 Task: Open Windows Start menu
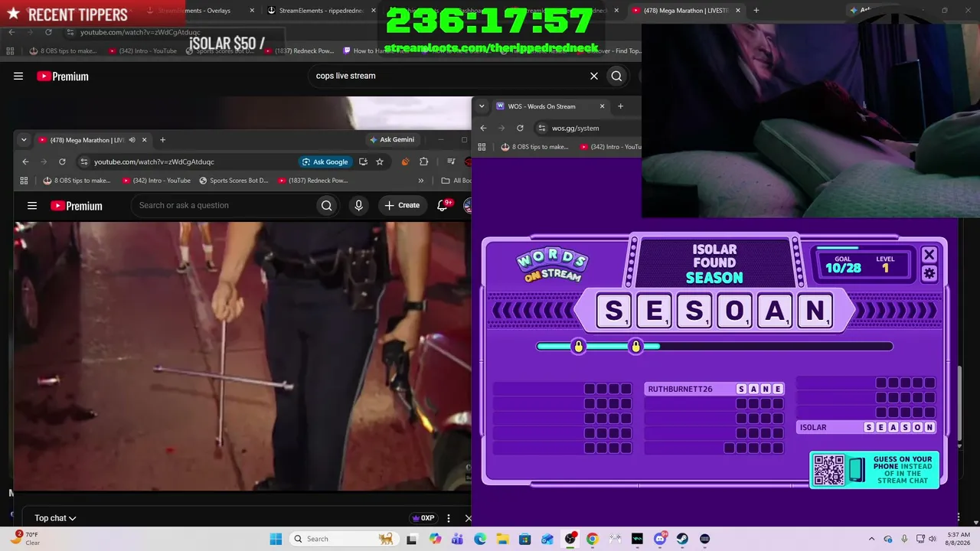276,539
